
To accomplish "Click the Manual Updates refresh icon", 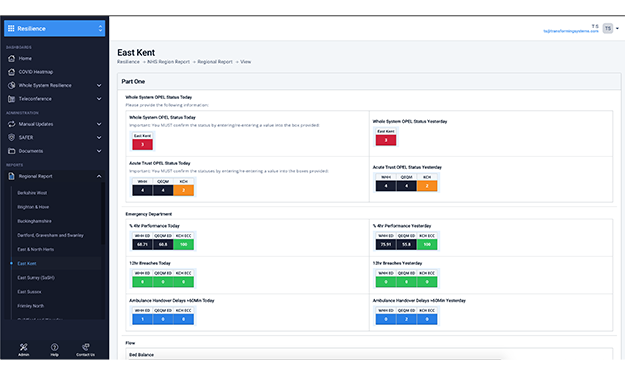I will [x=12, y=124].
